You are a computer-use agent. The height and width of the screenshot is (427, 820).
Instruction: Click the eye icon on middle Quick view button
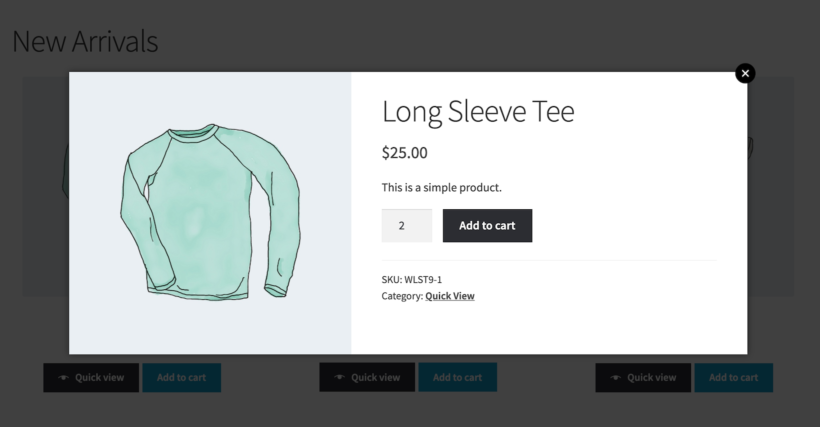[340, 378]
